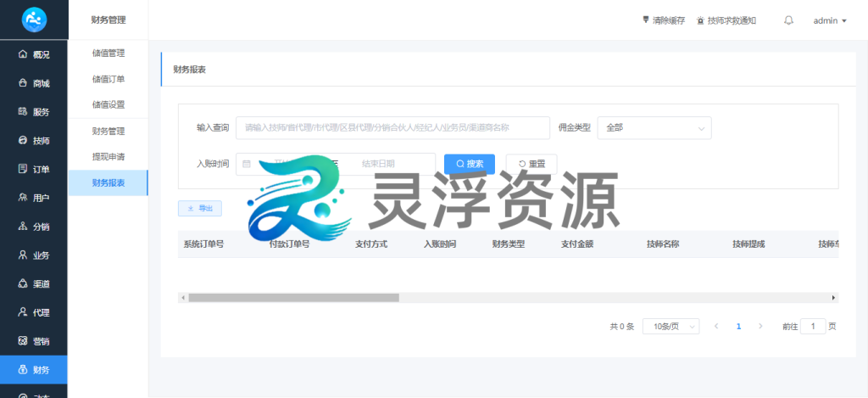Open the 订单 orders section
This screenshot has height=398, width=868.
34,169
